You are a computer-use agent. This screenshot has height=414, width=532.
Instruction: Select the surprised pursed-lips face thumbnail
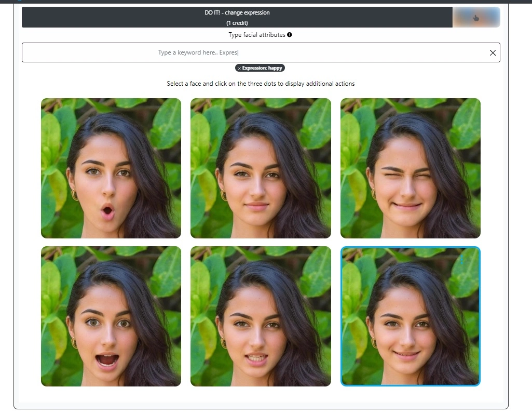pos(111,168)
